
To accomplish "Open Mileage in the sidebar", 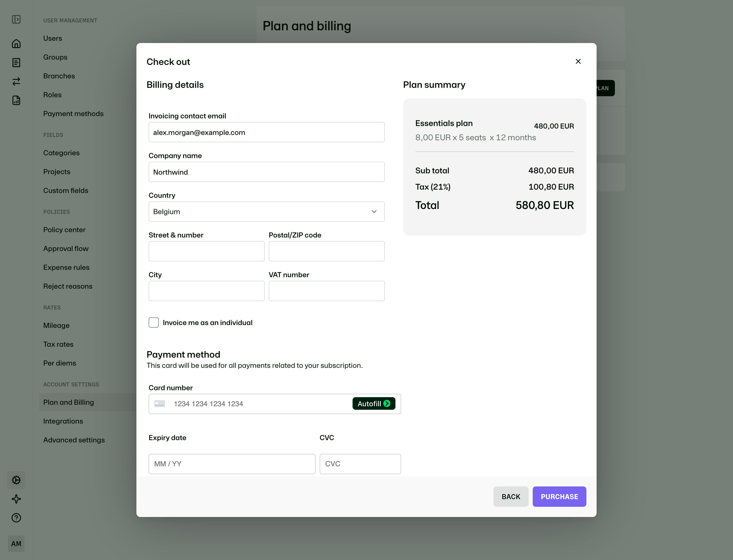I will click(56, 325).
